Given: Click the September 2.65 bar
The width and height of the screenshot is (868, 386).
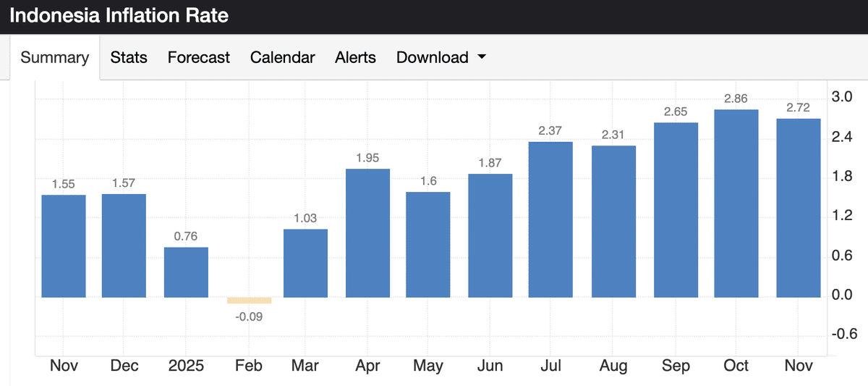Looking at the screenshot, I should click(x=676, y=209).
